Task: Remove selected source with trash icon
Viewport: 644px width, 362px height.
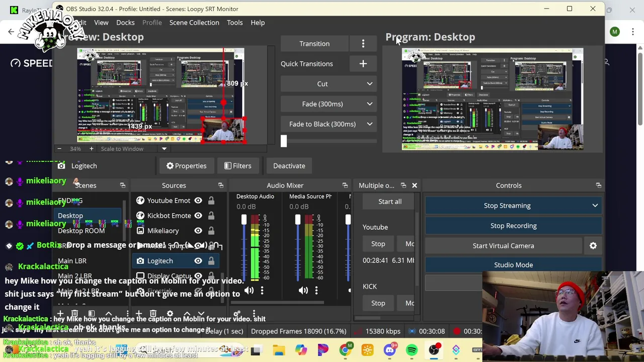Action: coord(153,314)
